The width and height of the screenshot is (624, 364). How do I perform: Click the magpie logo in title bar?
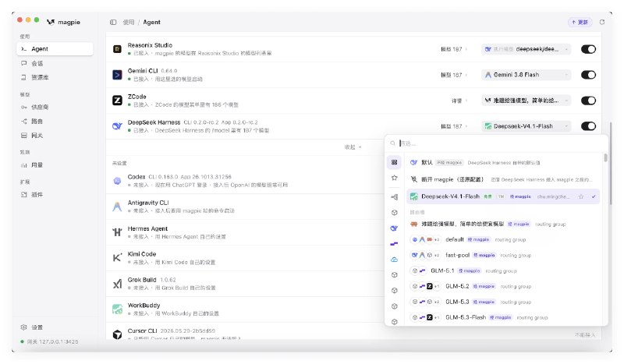51,23
